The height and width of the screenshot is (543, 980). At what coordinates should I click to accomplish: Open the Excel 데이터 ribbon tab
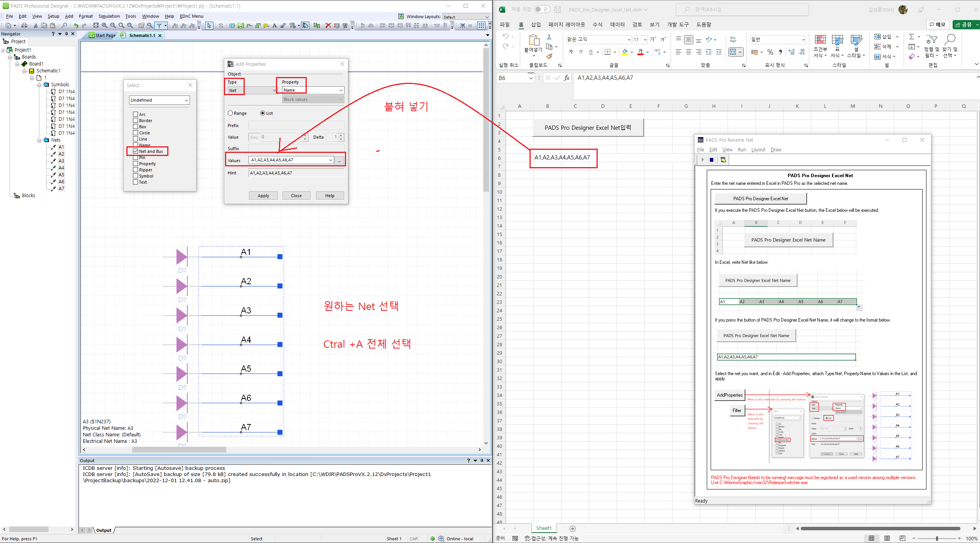coord(617,25)
